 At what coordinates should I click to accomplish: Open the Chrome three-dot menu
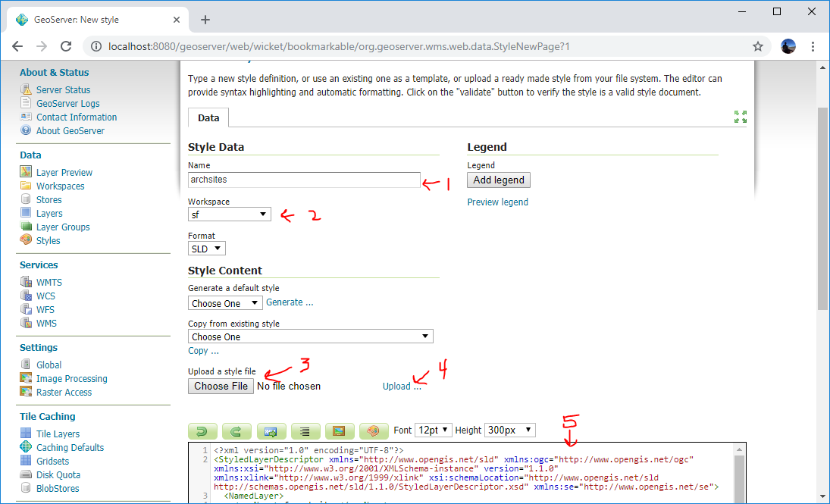(x=813, y=46)
